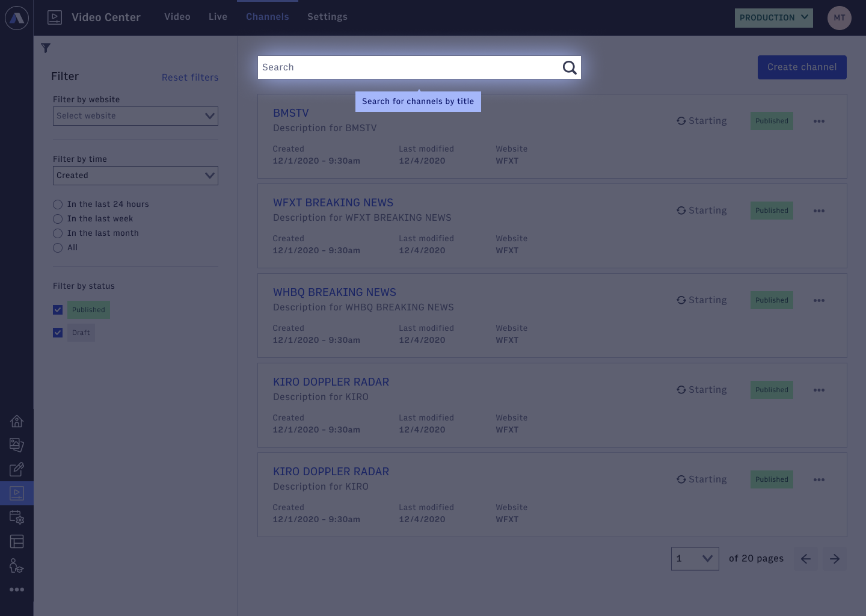This screenshot has width=866, height=616.
Task: Go to previous page arrow
Action: point(806,559)
